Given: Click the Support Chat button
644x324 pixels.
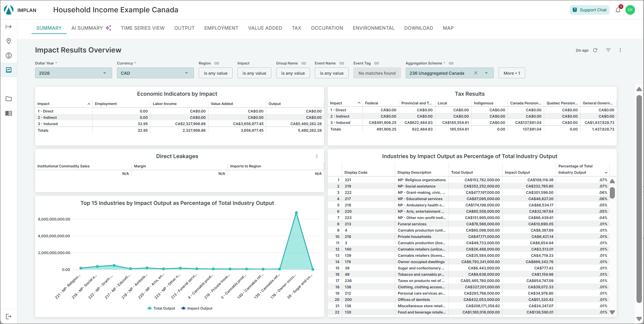Looking at the screenshot, I should (589, 10).
